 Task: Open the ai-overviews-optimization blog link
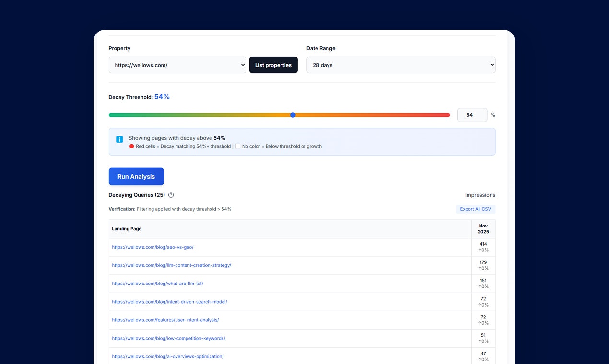167,356
